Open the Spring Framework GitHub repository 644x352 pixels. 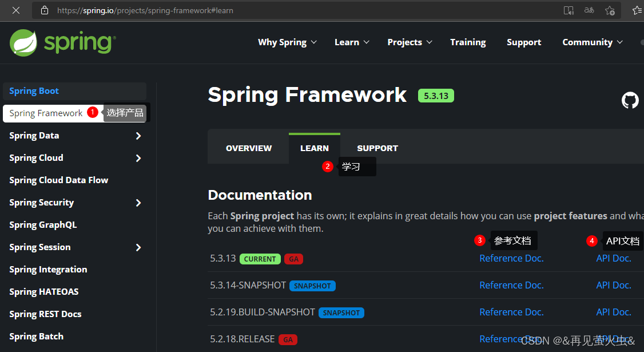630,100
